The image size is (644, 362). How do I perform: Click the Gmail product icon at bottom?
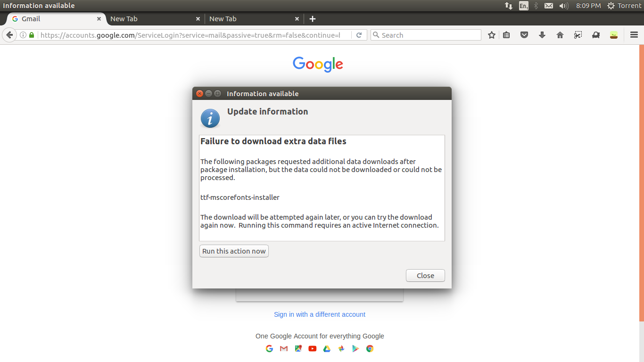(284, 349)
